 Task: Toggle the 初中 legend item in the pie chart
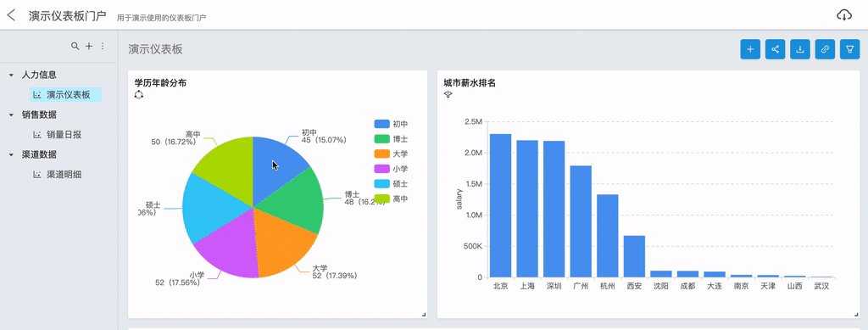[392, 124]
